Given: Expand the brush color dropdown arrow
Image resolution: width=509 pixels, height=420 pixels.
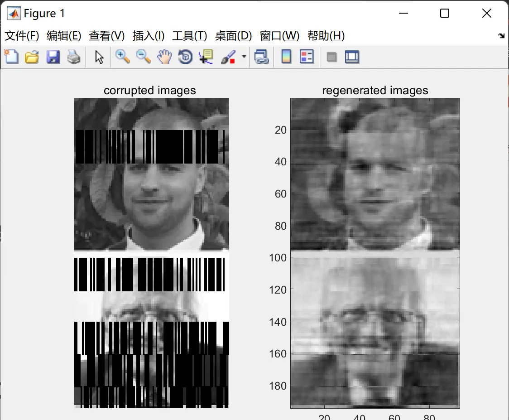Looking at the screenshot, I should coord(244,57).
